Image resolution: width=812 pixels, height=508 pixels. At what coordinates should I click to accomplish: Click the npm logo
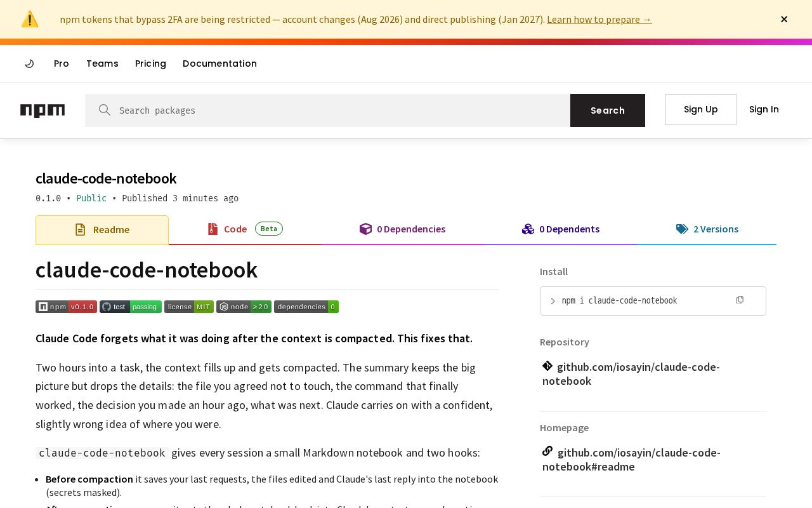[x=43, y=110]
